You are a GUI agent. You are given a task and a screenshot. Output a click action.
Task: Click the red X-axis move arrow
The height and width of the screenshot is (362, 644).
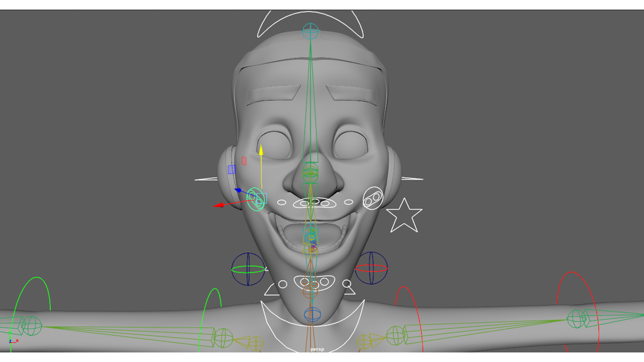218,205
